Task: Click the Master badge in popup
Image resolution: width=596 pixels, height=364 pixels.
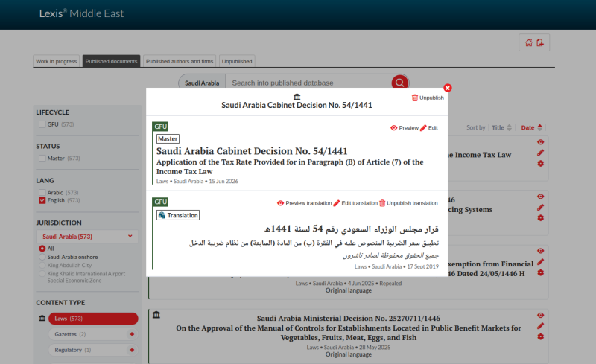Action: click(168, 138)
